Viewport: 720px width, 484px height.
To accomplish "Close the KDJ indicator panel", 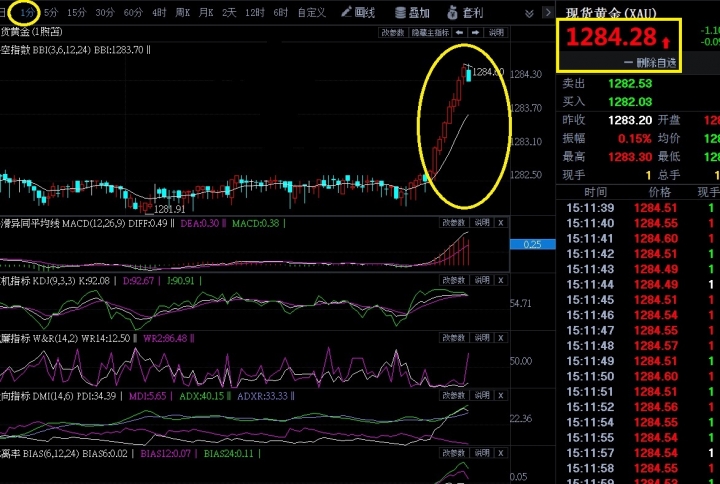I will pyautogui.click(x=501, y=281).
